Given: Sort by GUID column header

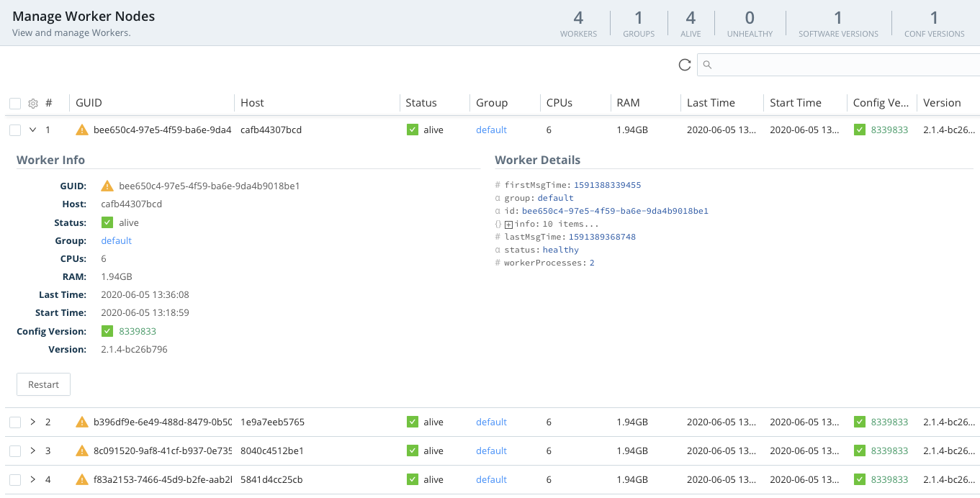Looking at the screenshot, I should click(x=89, y=103).
